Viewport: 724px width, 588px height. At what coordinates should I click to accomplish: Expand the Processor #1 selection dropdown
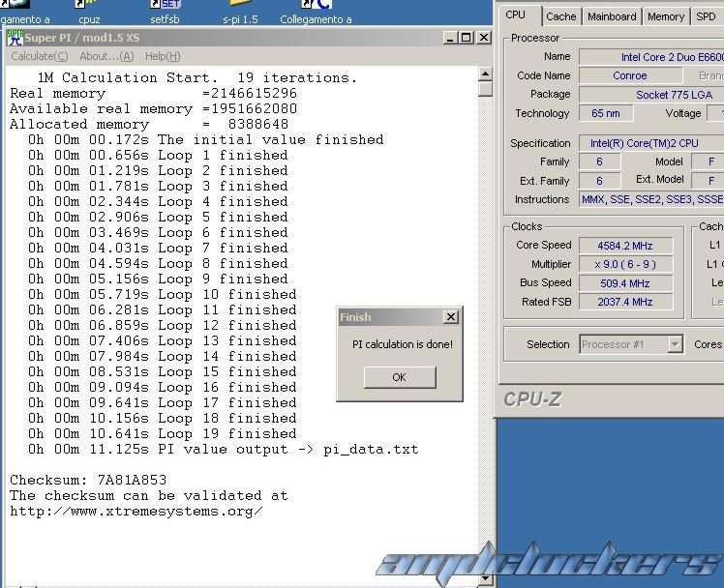pos(675,344)
